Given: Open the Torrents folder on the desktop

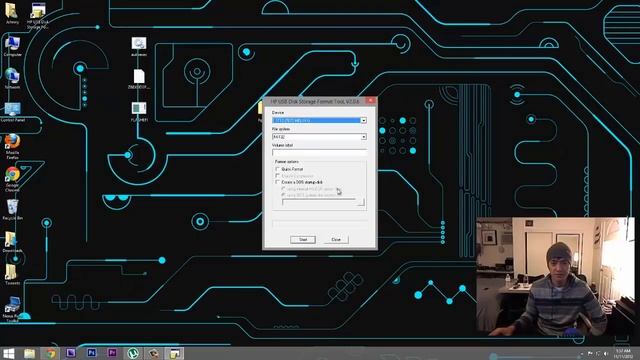Looking at the screenshot, I should 12,274.
